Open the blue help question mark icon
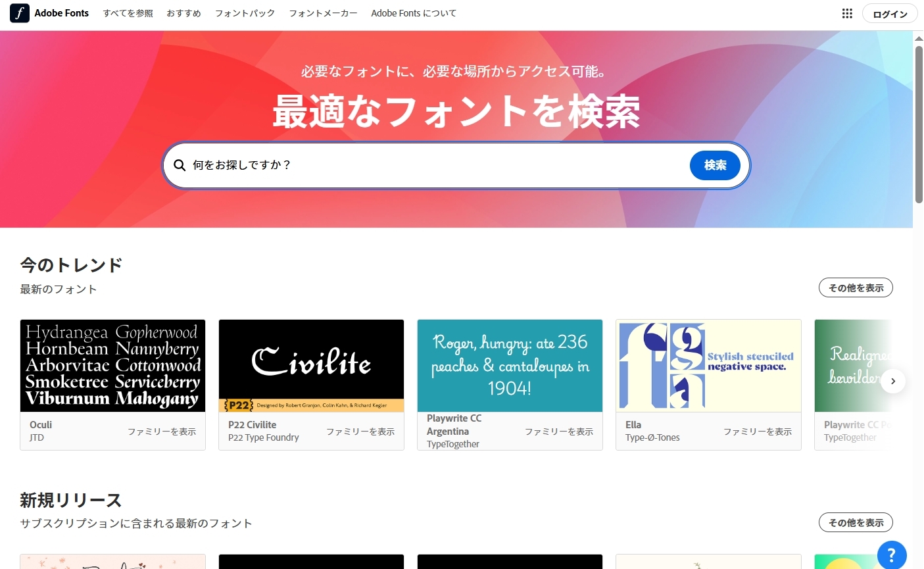 point(892,555)
